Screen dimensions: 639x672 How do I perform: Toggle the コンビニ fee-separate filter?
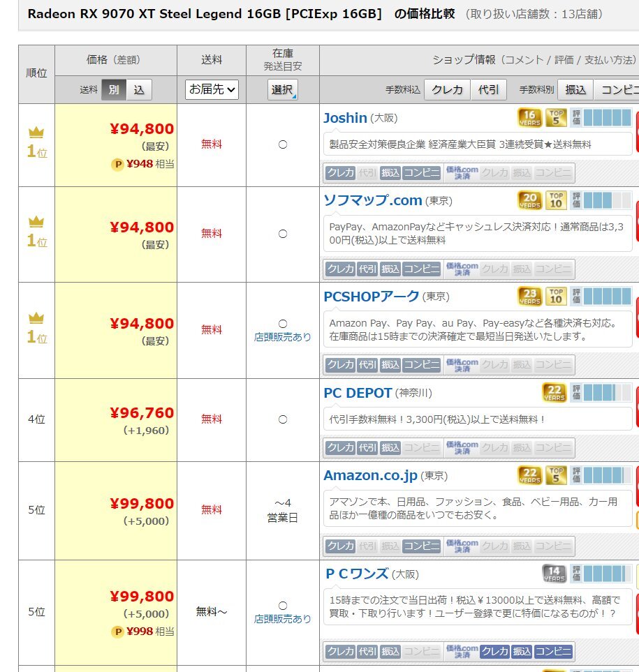point(617,89)
